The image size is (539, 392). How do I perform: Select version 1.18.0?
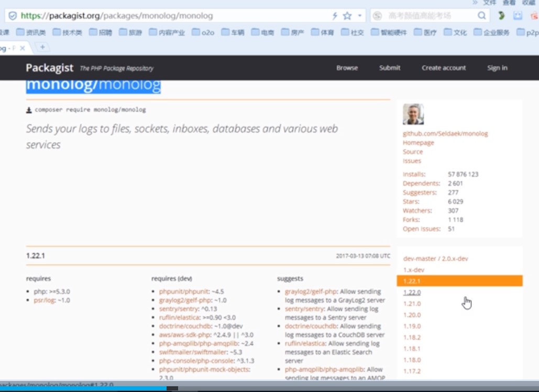click(x=412, y=360)
